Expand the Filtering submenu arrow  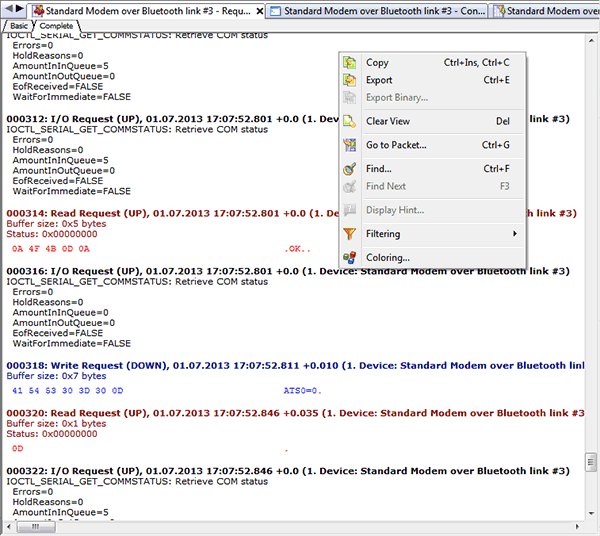[x=515, y=233]
